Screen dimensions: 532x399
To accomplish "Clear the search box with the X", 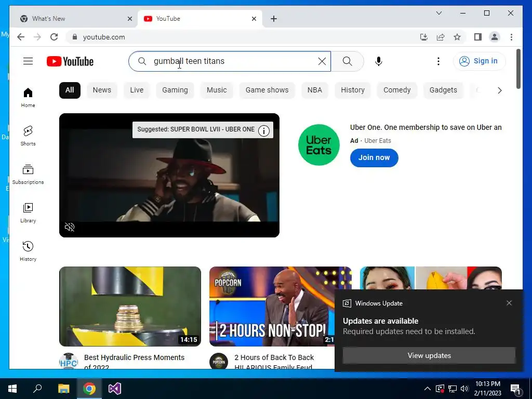I will tap(322, 61).
